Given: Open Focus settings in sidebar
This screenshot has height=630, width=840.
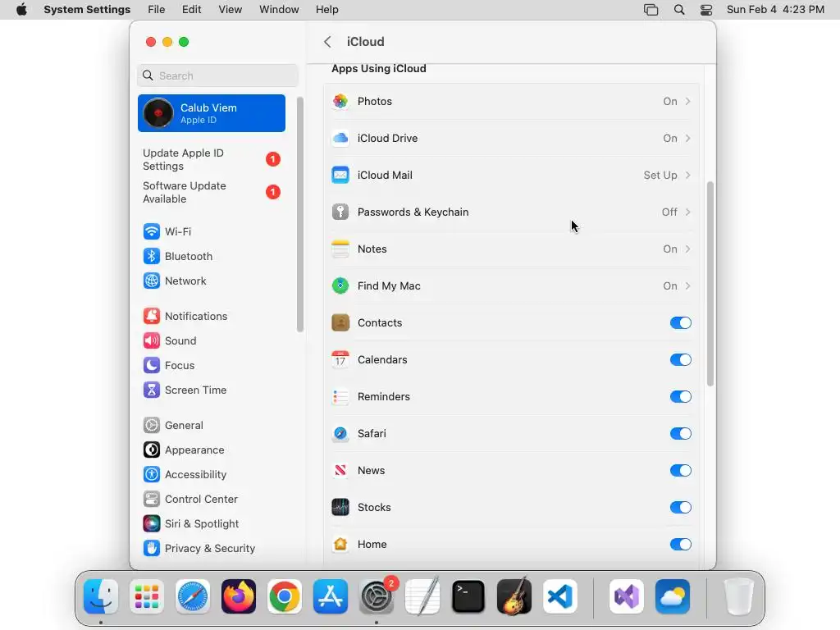Looking at the screenshot, I should pyautogui.click(x=212, y=365).
